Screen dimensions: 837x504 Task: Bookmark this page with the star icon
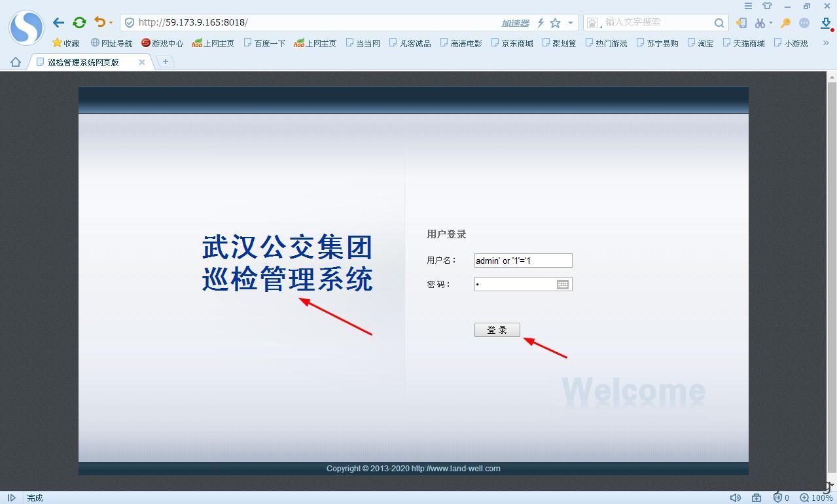coord(555,23)
